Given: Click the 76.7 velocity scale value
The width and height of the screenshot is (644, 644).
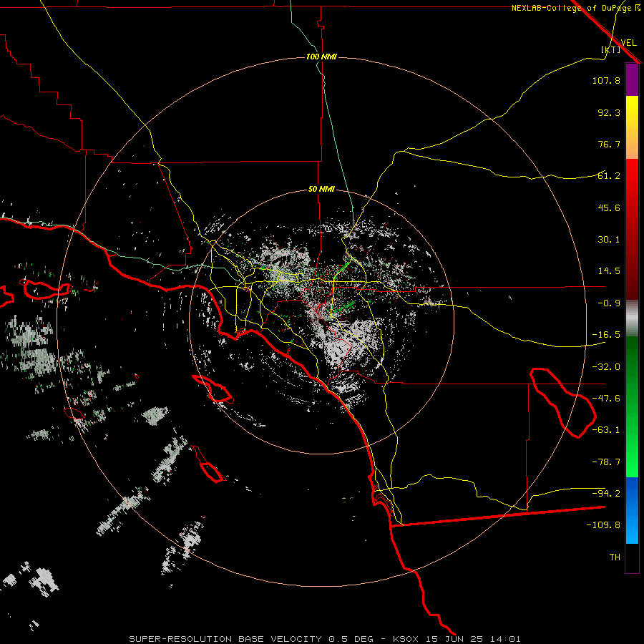Looking at the screenshot, I should point(609,144).
